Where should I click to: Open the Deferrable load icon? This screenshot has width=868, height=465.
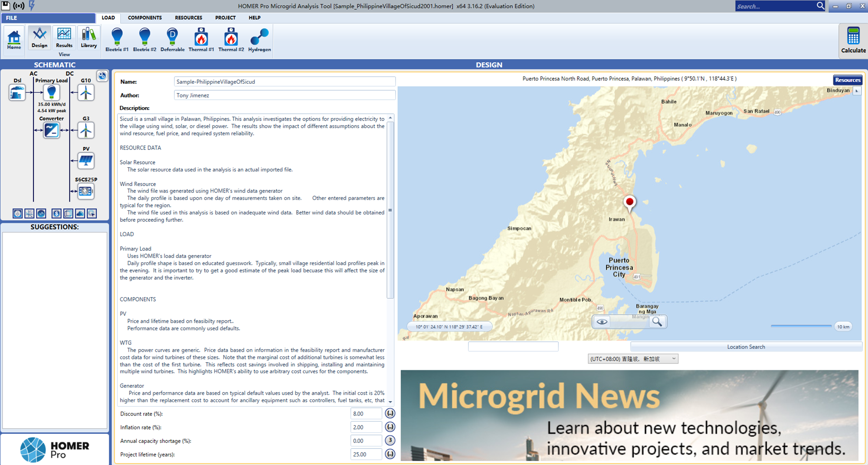coord(172,40)
